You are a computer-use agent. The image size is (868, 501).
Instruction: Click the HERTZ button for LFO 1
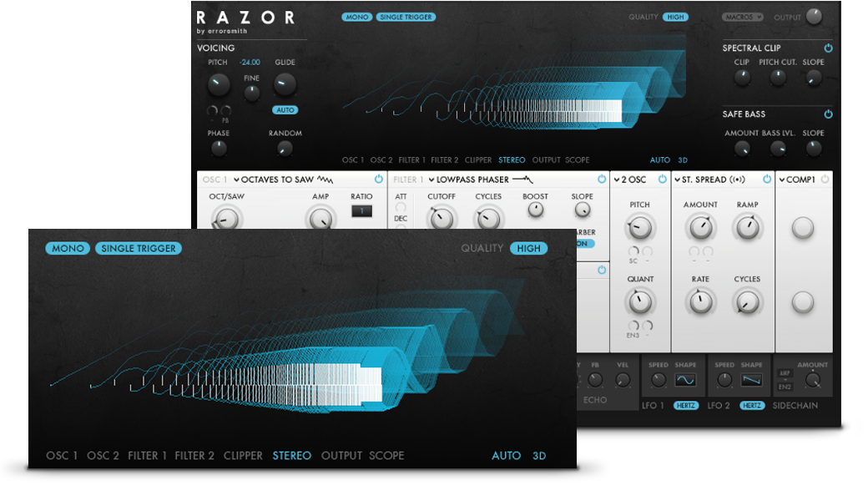[x=685, y=406]
